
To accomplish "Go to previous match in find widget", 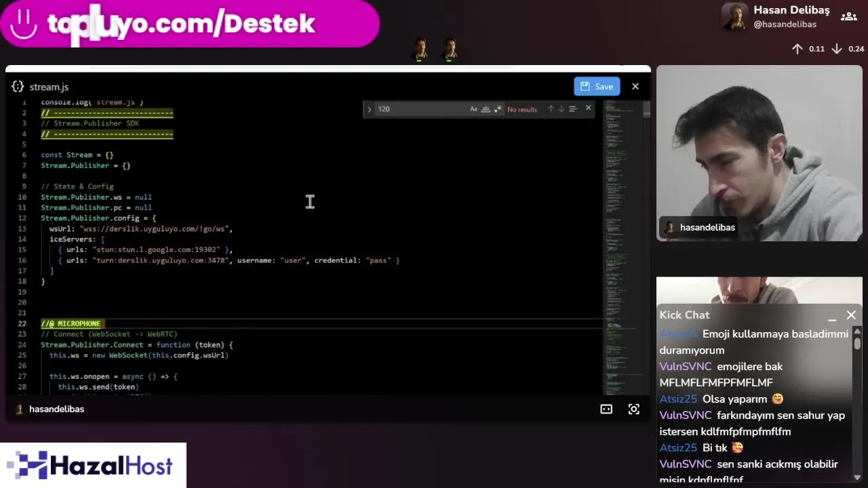I will pyautogui.click(x=551, y=109).
